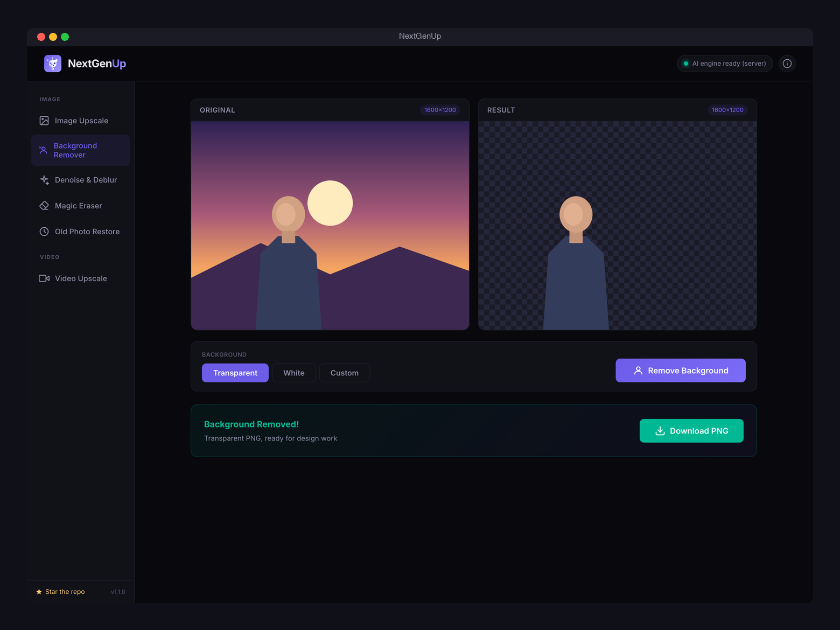Click the ORIGINAL panel title

click(x=218, y=110)
